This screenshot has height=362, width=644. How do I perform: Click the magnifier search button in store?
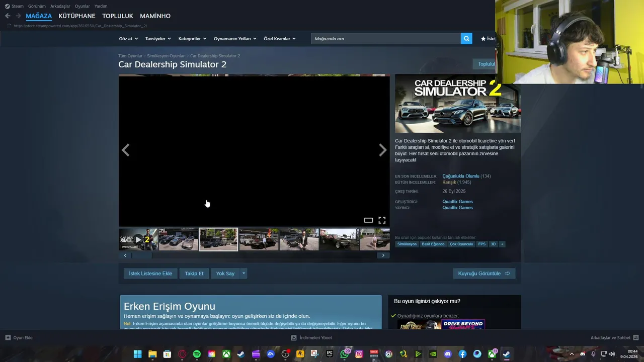[466, 39]
